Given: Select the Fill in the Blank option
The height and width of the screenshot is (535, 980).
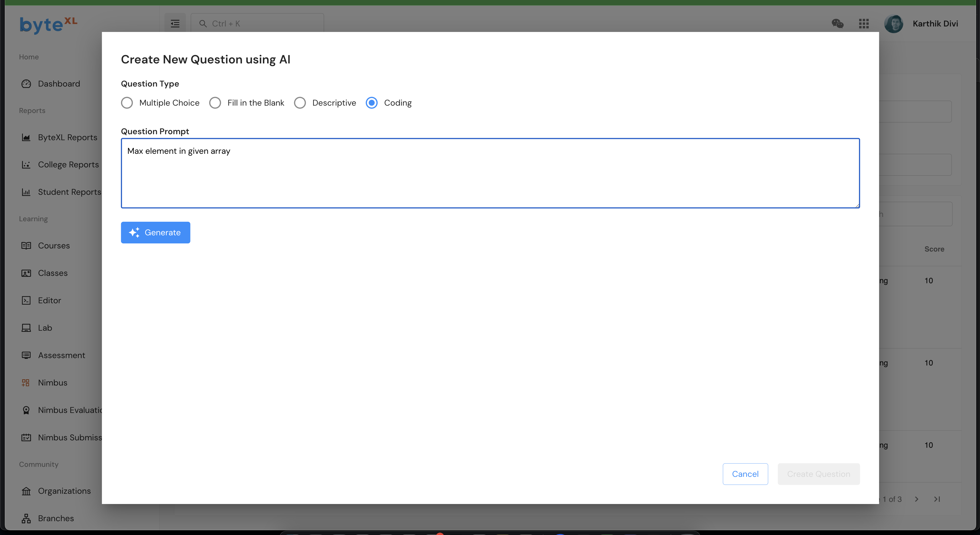Looking at the screenshot, I should click(215, 103).
